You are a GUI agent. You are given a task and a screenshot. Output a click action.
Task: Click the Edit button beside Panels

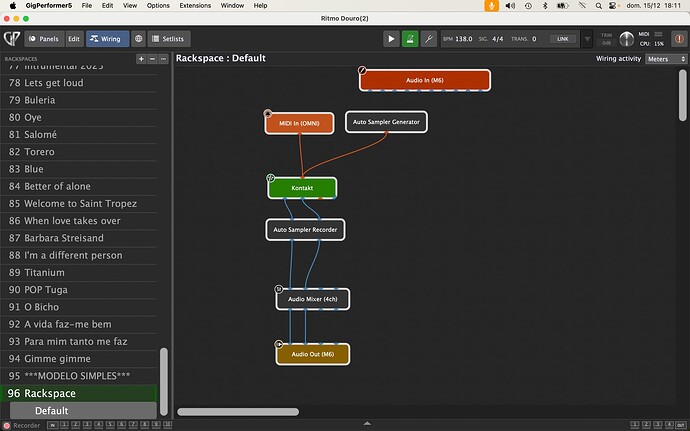click(x=74, y=39)
